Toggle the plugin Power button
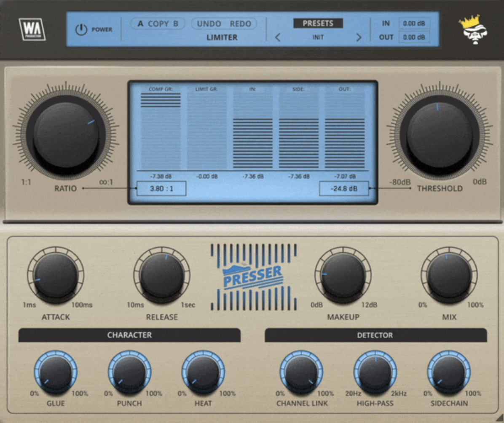Viewport: 504px width, 423px height. pos(81,29)
